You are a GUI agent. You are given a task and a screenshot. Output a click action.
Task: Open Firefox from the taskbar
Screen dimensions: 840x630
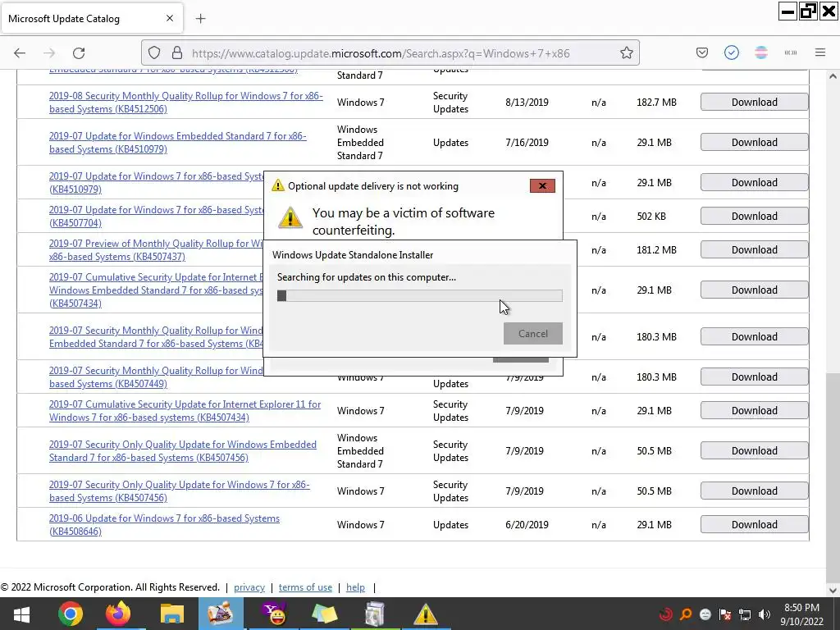(118, 614)
